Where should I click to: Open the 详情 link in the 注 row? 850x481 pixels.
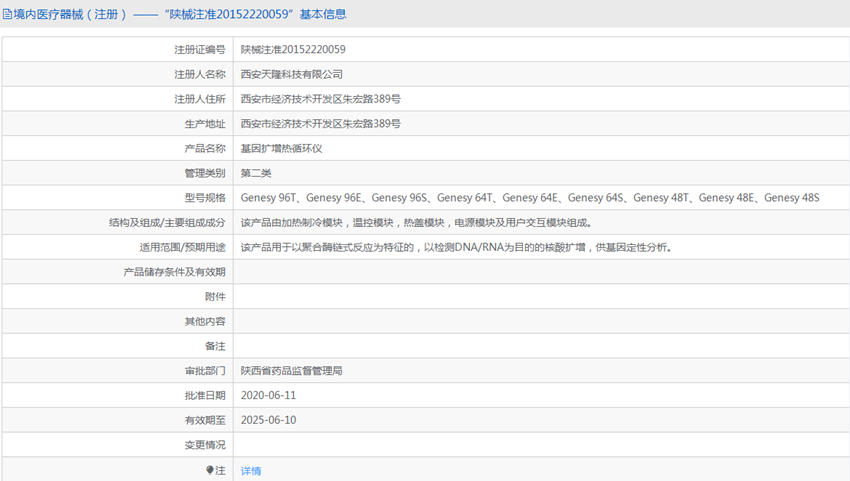point(251,471)
